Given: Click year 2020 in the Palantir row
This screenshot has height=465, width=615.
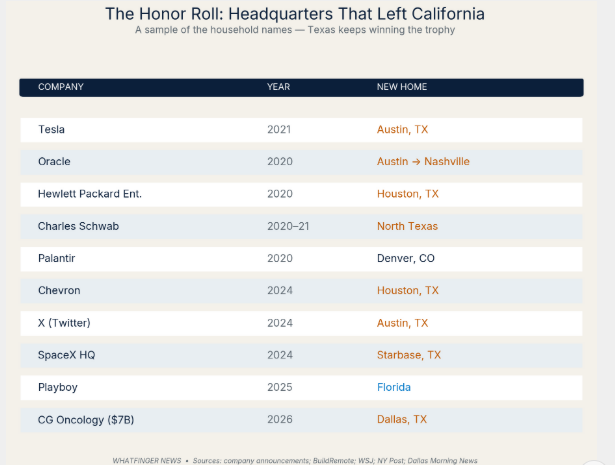Looking at the screenshot, I should (x=280, y=258).
